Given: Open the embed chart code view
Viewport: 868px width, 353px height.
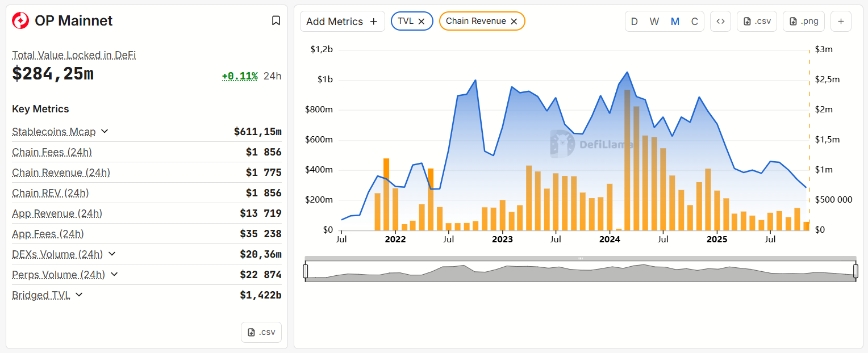Looking at the screenshot, I should (x=720, y=21).
